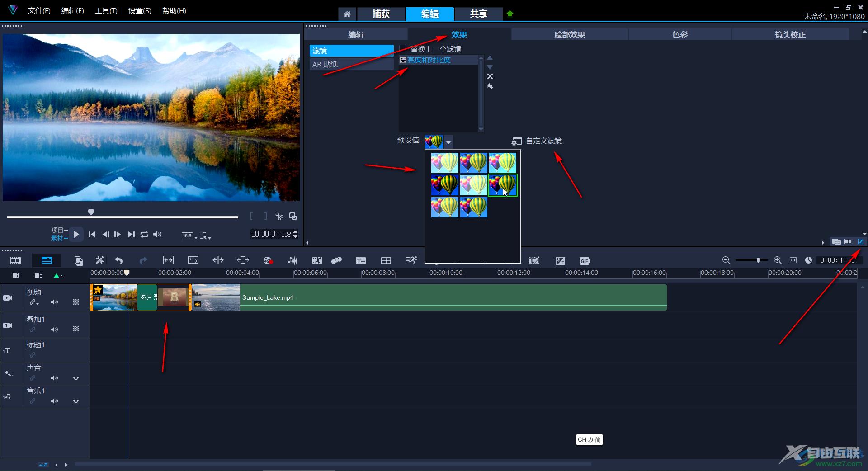This screenshot has width=868, height=471.
Task: Click the split clip scissors icon
Action: click(x=279, y=216)
